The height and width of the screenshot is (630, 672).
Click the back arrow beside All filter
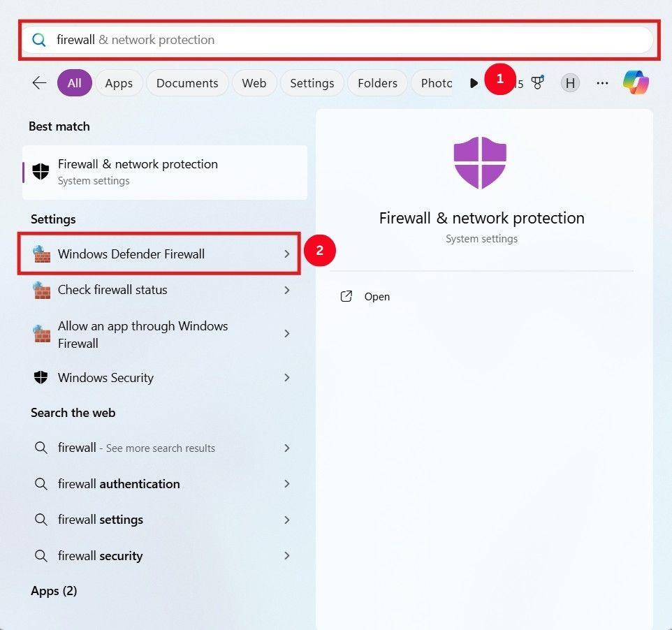39,82
